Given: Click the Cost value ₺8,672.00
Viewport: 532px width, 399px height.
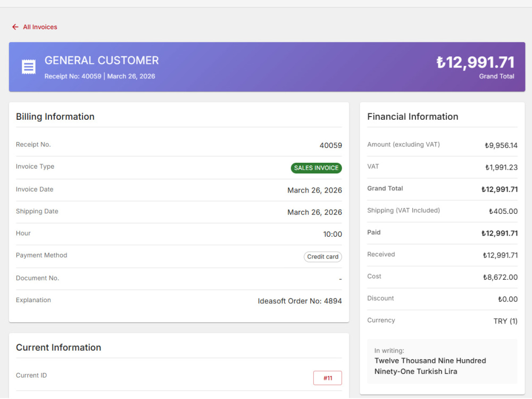Looking at the screenshot, I should point(500,277).
